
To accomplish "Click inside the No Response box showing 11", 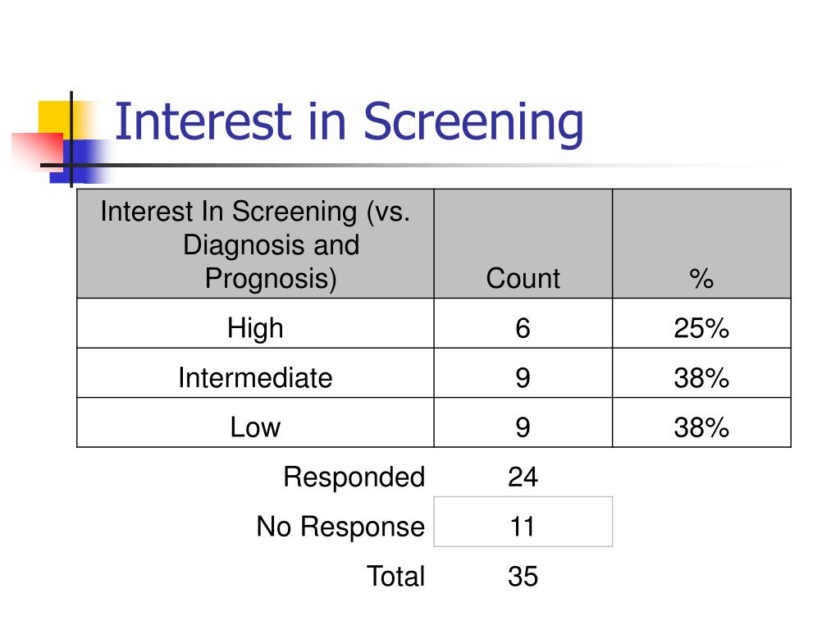I will pyautogui.click(x=523, y=522).
